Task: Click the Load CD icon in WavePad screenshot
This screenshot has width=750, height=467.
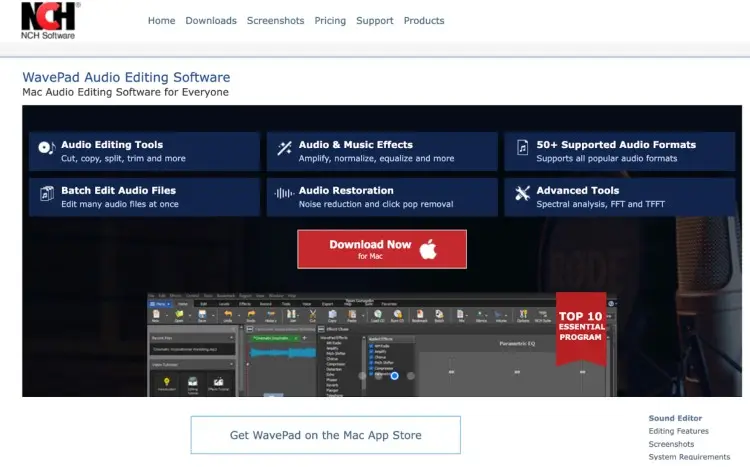Action: 378,315
